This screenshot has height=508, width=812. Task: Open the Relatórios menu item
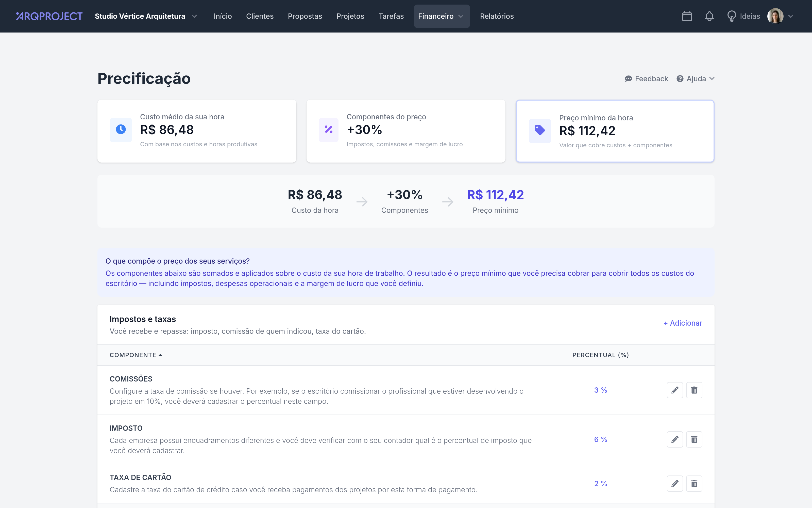coord(497,16)
